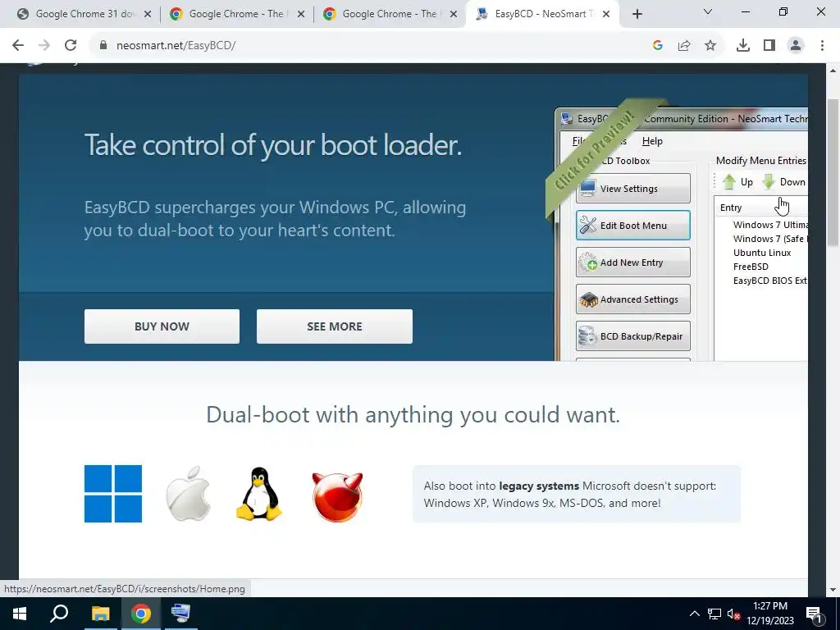Open the notification center icon
Image resolution: width=840 pixels, height=630 pixels.
click(x=815, y=614)
